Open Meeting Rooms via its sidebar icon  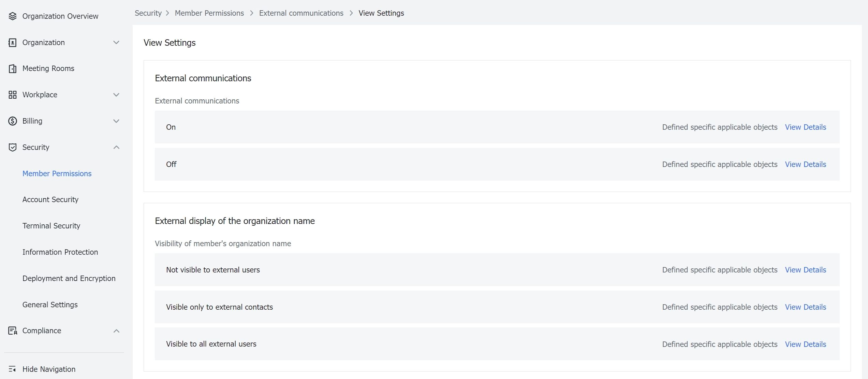click(13, 68)
